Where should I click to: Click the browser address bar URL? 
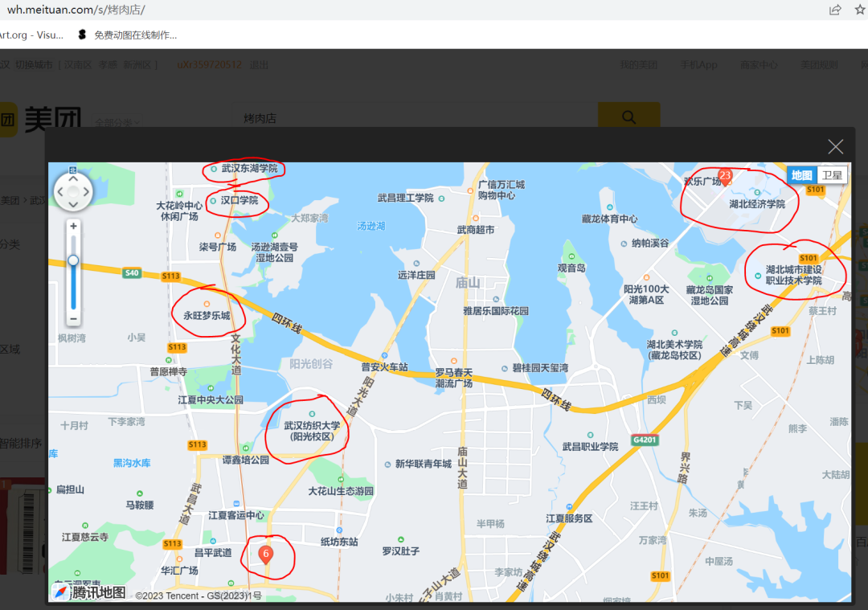pos(76,10)
